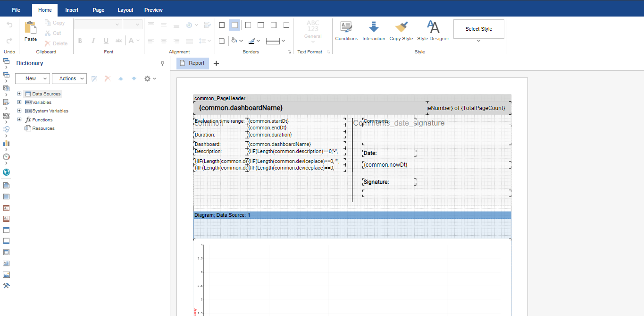Open the border color picker

coord(254,41)
